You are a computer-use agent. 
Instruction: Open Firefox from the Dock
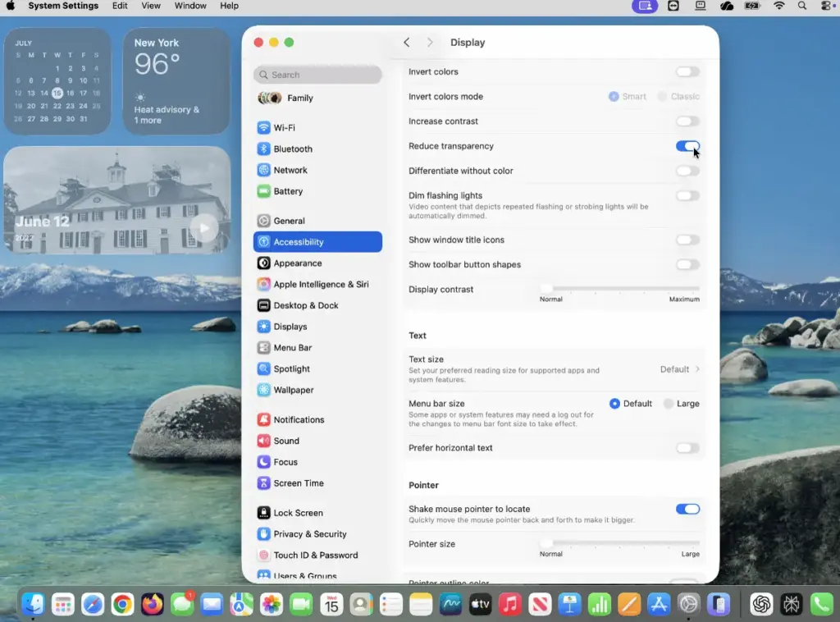point(152,604)
